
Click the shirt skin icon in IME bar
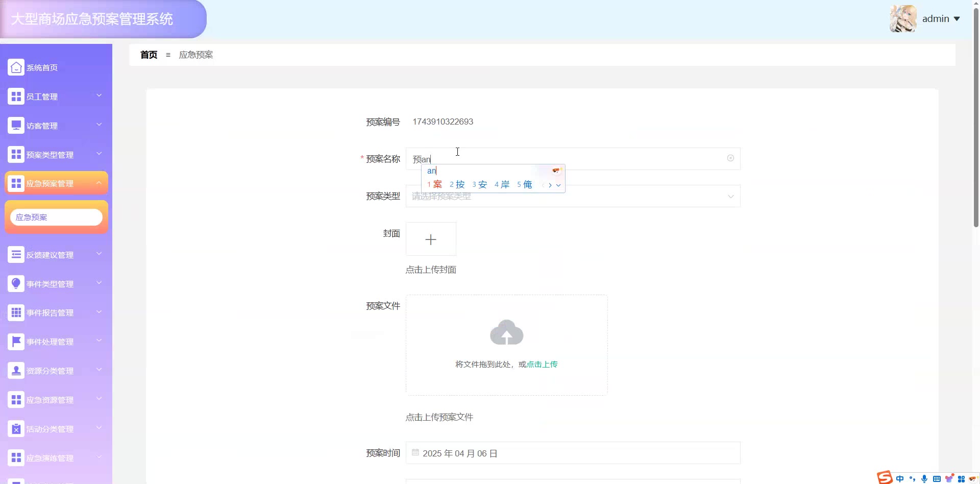[x=949, y=479]
